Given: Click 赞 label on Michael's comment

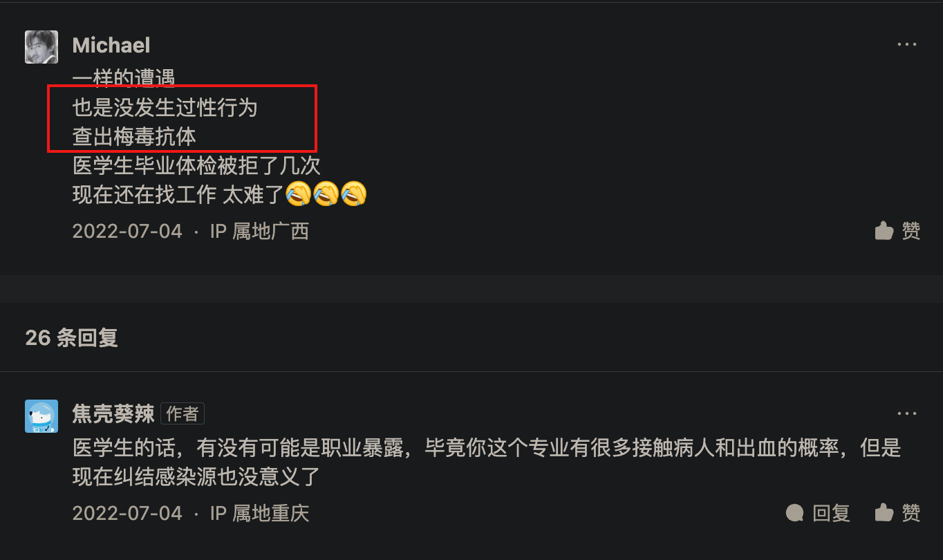Looking at the screenshot, I should click(911, 230).
